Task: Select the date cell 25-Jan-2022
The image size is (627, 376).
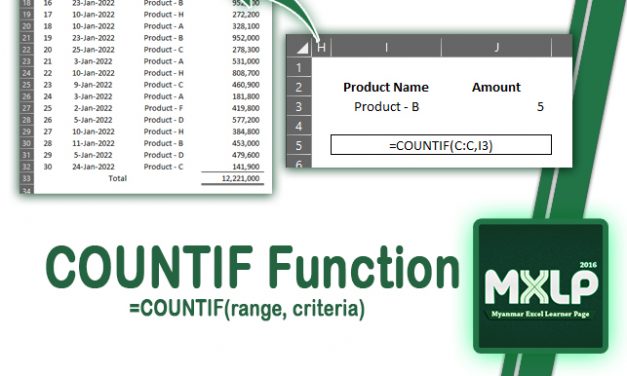Action: [93, 50]
